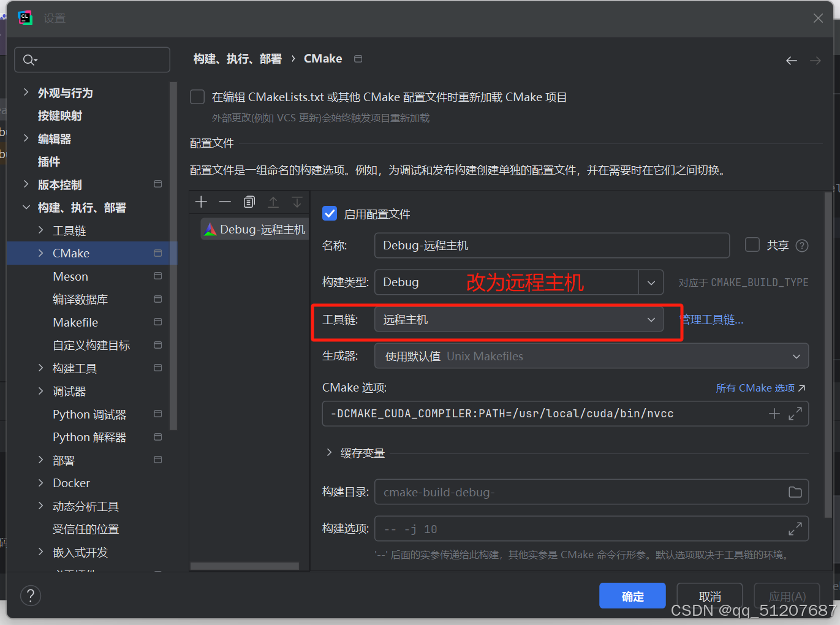840x625 pixels.
Task: Expand 编辑器 settings group
Action: [x=26, y=138]
